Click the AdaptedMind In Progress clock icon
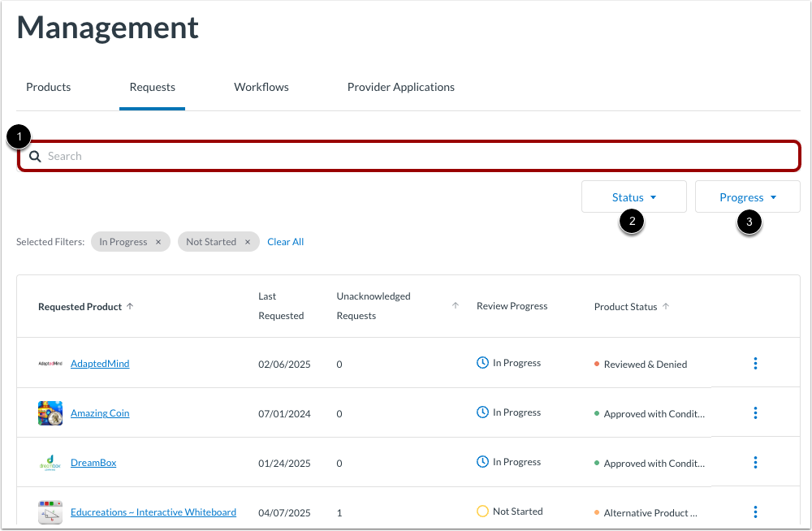The height and width of the screenshot is (531, 812). click(482, 363)
